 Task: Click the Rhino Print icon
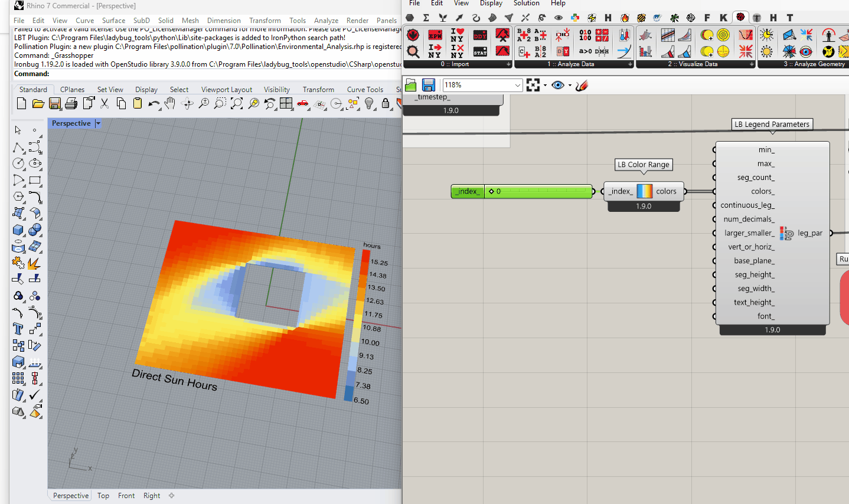(71, 104)
